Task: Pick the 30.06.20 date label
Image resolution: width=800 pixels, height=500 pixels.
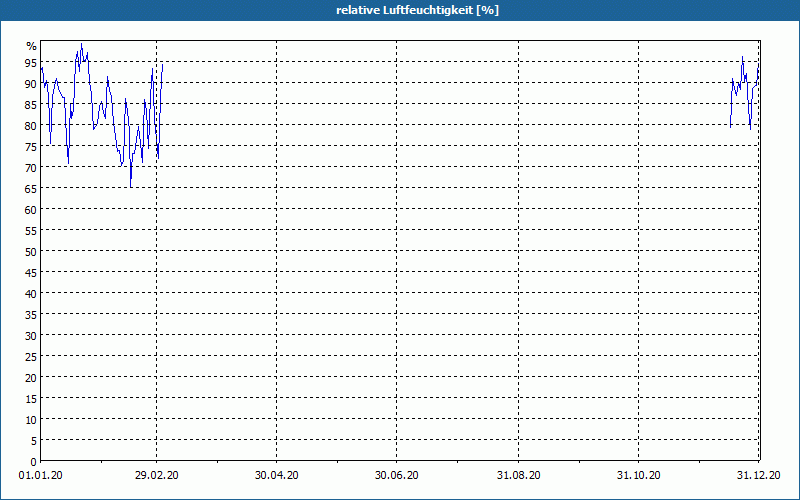Action: (397, 477)
